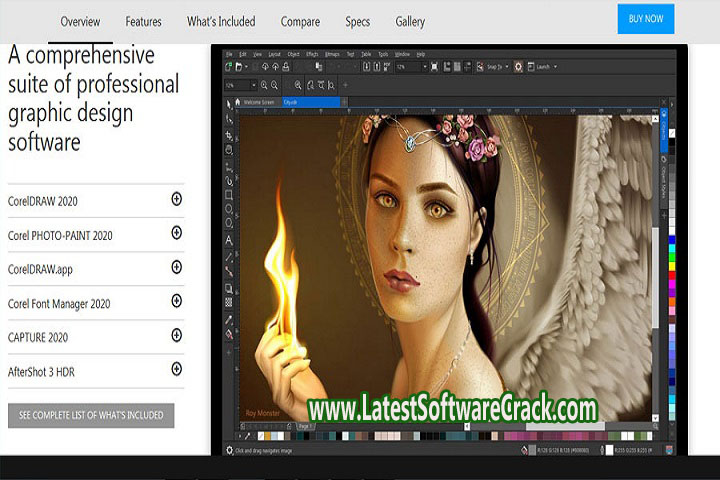Select the Freehand drawing tool

(x=229, y=167)
